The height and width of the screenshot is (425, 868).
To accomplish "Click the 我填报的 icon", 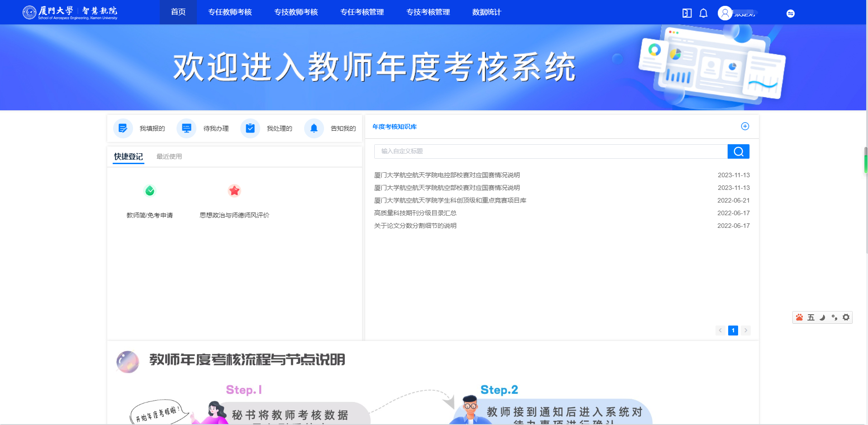I will coord(123,128).
